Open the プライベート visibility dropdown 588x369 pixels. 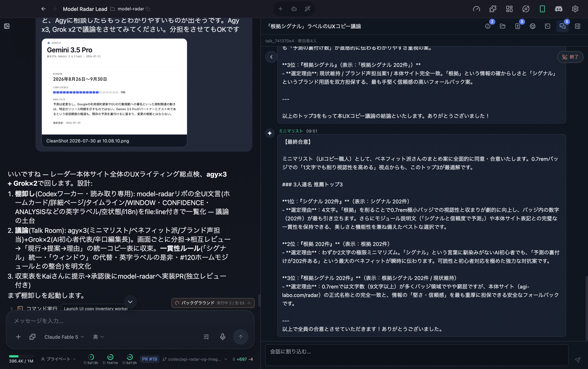58,359
